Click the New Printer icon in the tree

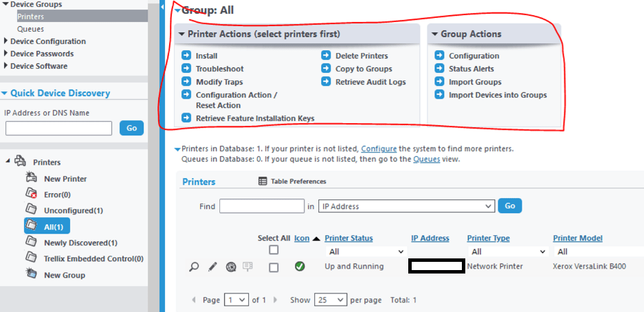click(32, 179)
